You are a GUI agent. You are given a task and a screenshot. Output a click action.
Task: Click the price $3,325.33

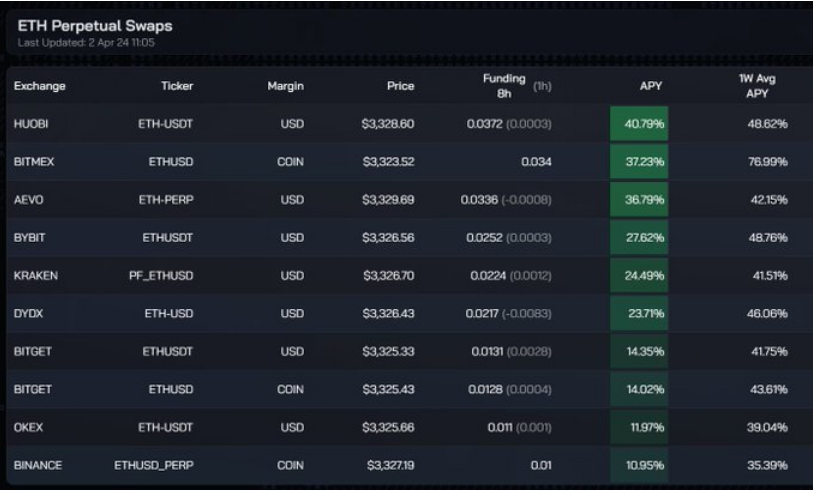[388, 351]
